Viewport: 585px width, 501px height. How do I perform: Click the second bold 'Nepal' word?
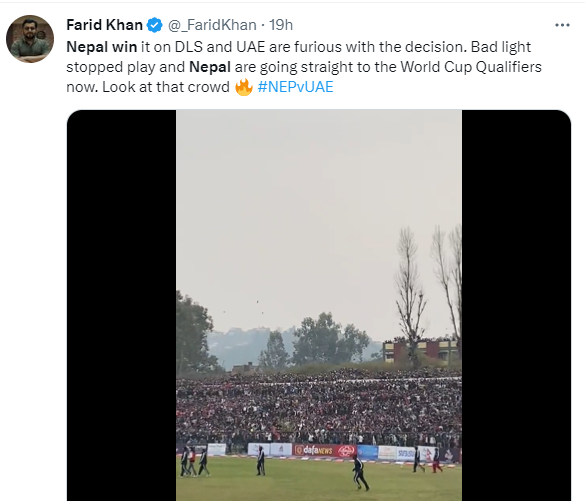[x=210, y=67]
